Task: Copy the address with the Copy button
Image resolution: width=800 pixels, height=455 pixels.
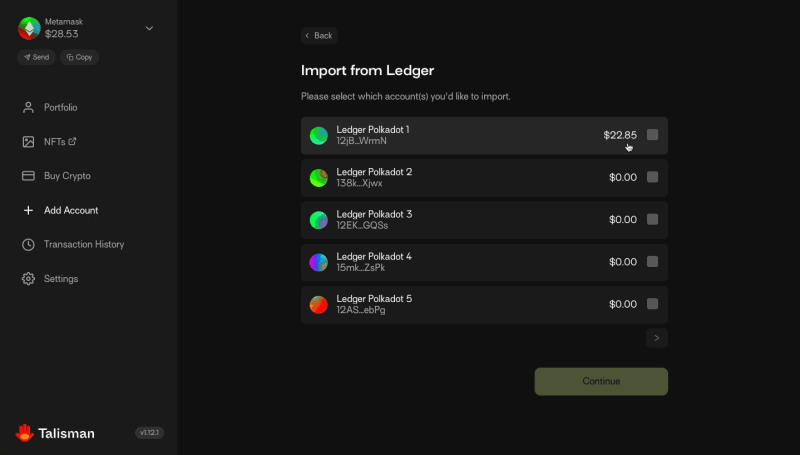Action: (79, 57)
